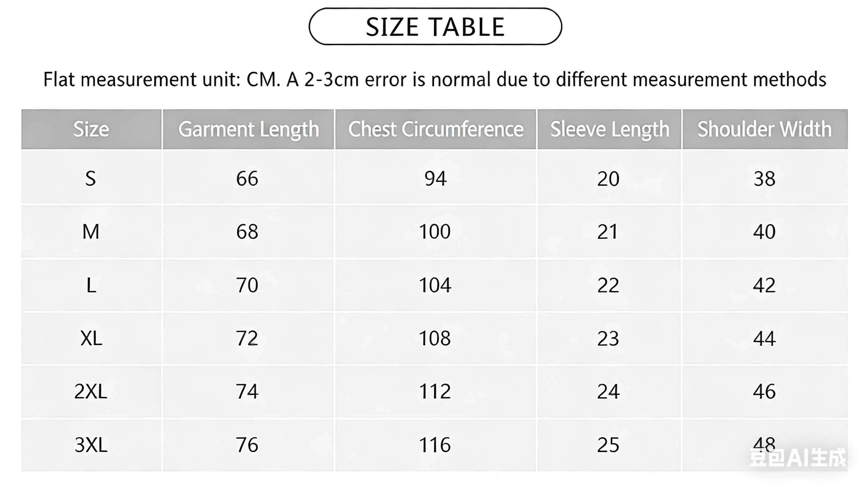Select the Sleeve Length column header
The width and height of the screenshot is (868, 488).
[609, 129]
